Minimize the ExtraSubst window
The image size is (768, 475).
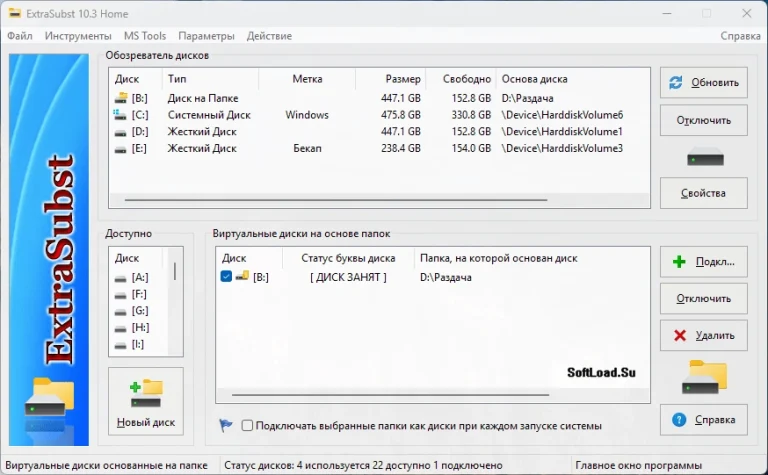click(667, 13)
